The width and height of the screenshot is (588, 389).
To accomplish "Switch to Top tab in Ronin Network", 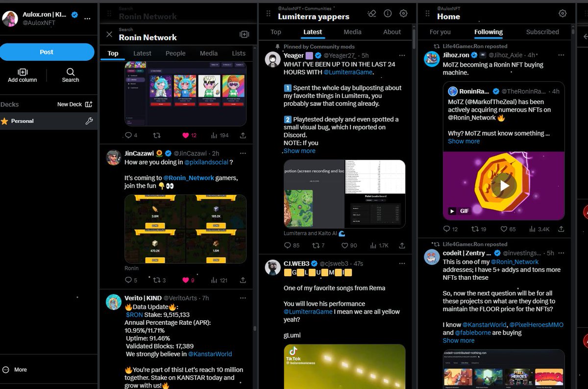I will click(113, 53).
